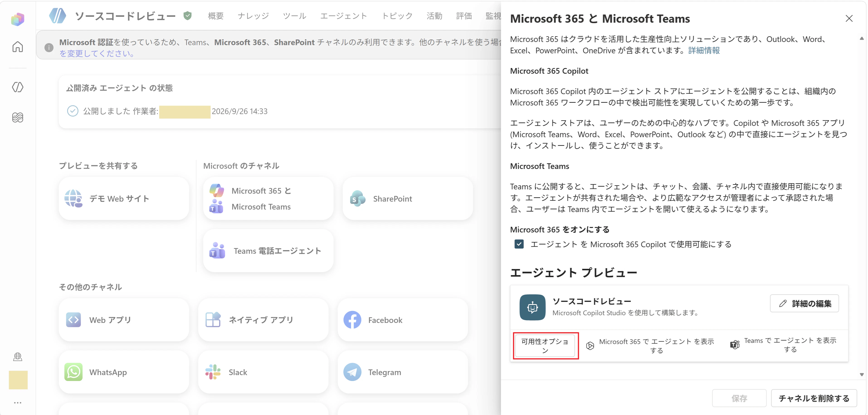Open the SharePoint channel card
The width and height of the screenshot is (868, 415).
(408, 199)
